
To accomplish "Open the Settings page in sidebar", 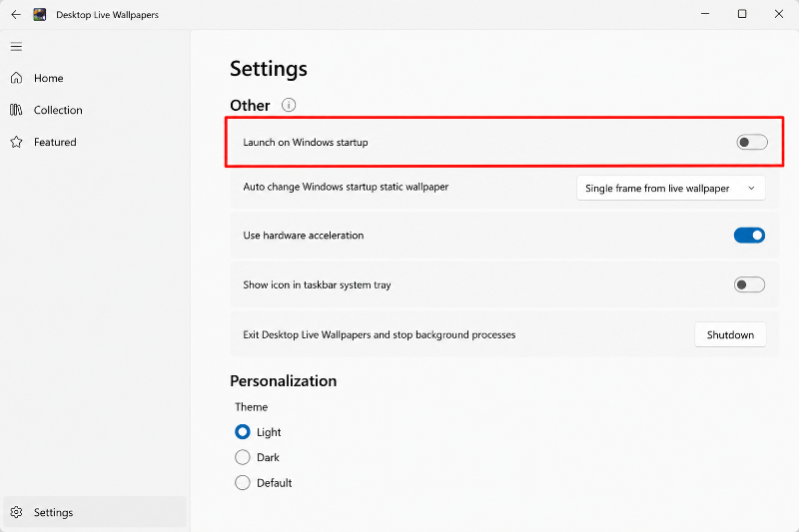I will 95,512.
